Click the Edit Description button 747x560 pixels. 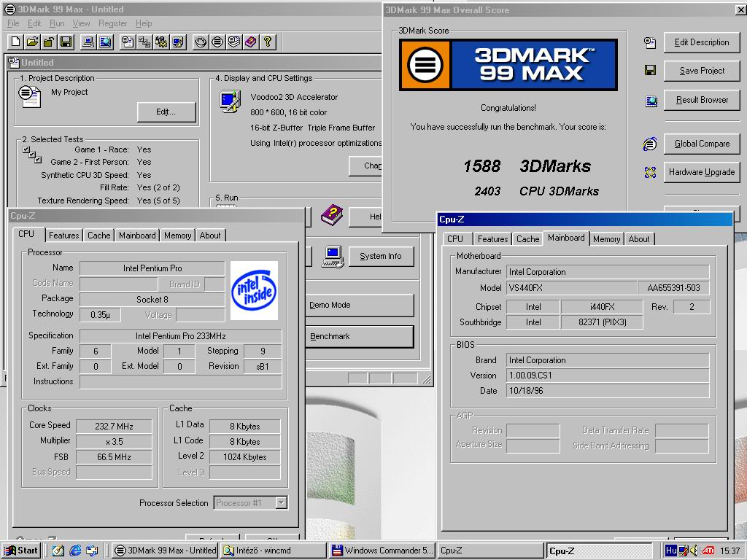pos(702,42)
